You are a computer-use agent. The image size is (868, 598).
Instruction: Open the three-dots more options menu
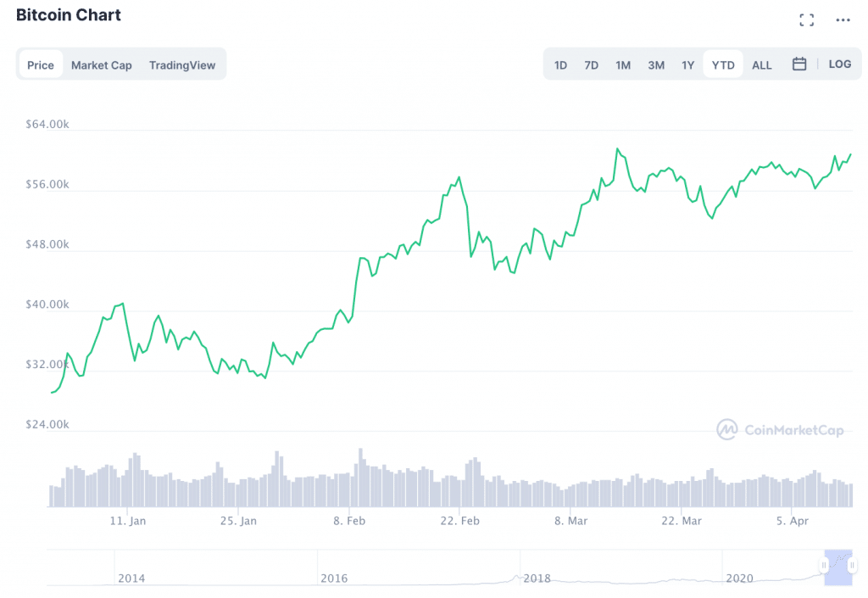843,20
